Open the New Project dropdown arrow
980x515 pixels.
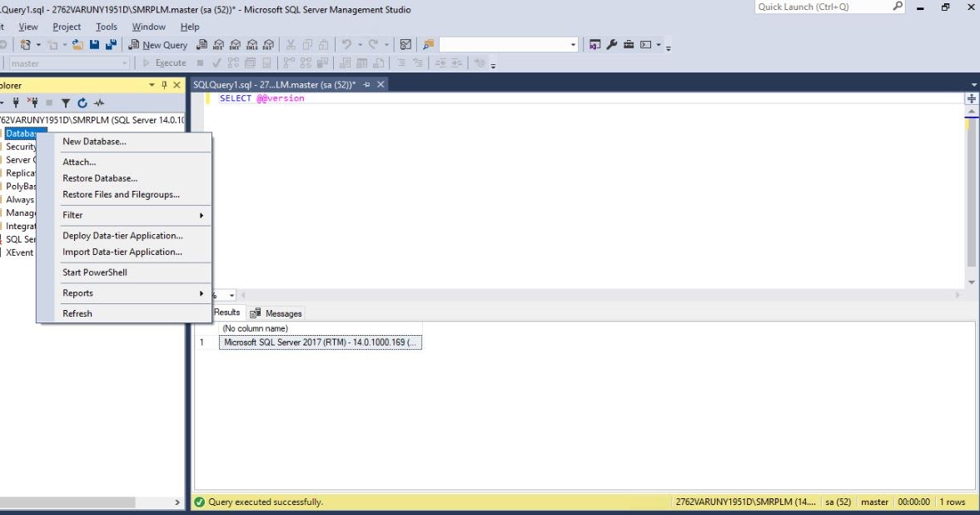38,45
